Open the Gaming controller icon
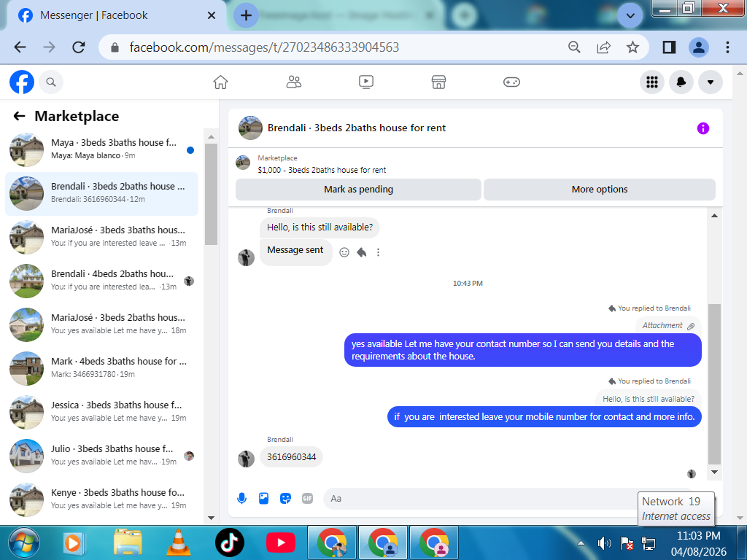 511,82
